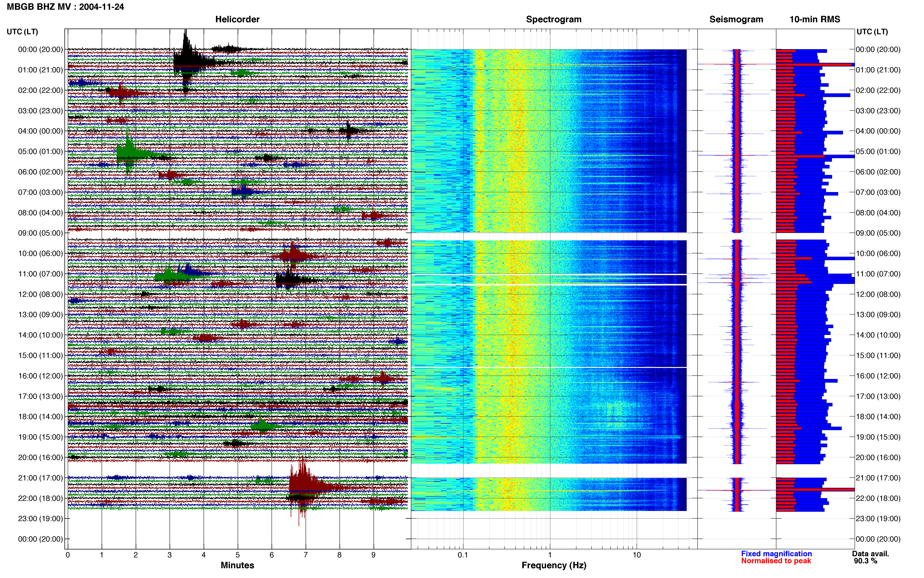Screen dimensions: 924x578
Task: Click the "10" tick on the Frequency axis
Action: pyautogui.click(x=637, y=555)
